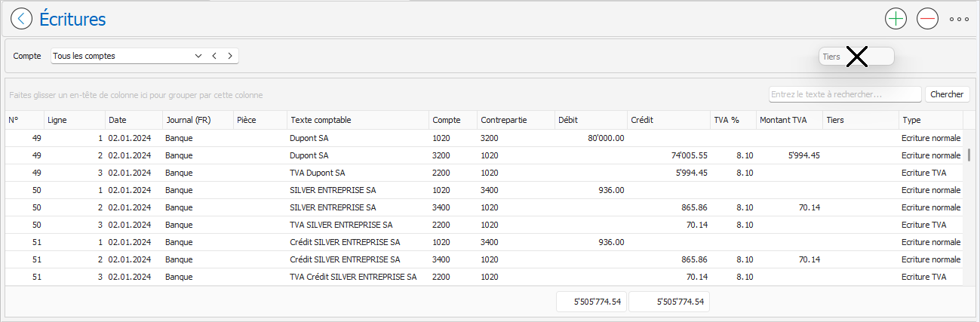Add a new entry with green plus icon
Screen dimensions: 980x322
(x=896, y=19)
